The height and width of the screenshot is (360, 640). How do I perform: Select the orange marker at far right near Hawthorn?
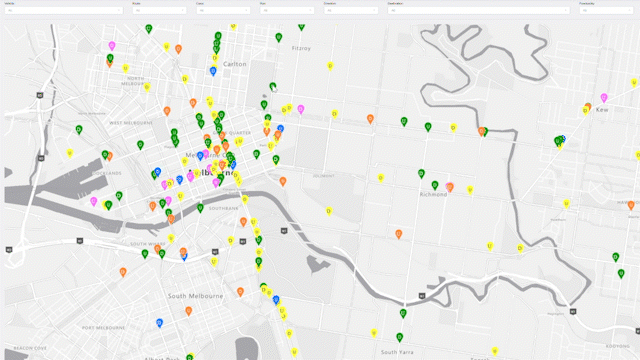pos(631,205)
